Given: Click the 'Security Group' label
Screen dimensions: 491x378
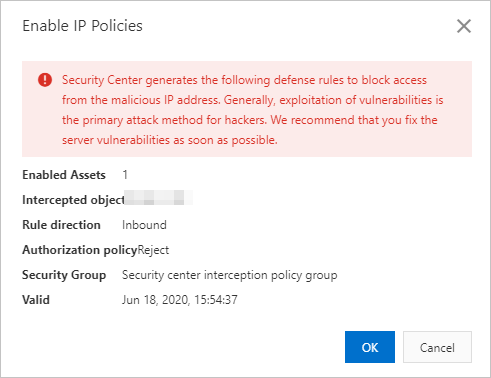Looking at the screenshot, I should click(64, 275).
